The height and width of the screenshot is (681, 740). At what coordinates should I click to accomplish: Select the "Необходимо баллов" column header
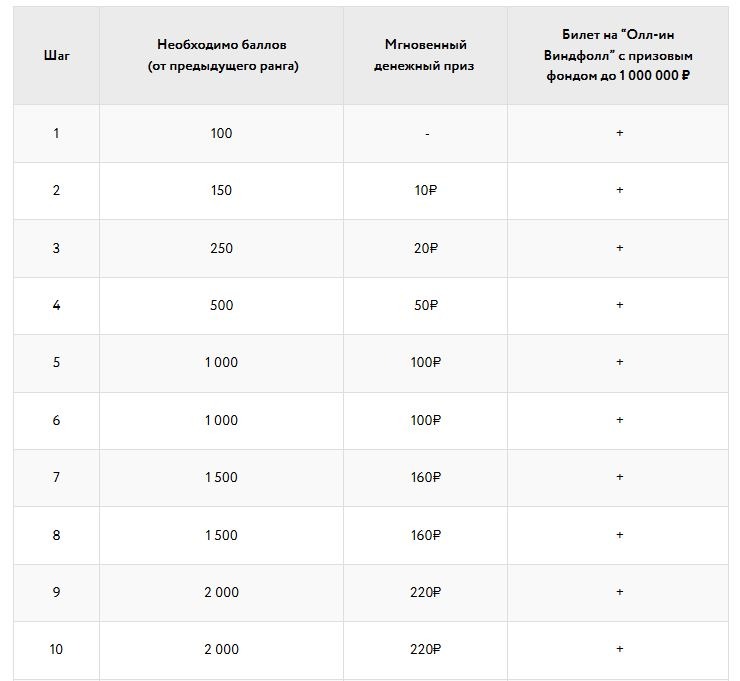click(x=221, y=55)
